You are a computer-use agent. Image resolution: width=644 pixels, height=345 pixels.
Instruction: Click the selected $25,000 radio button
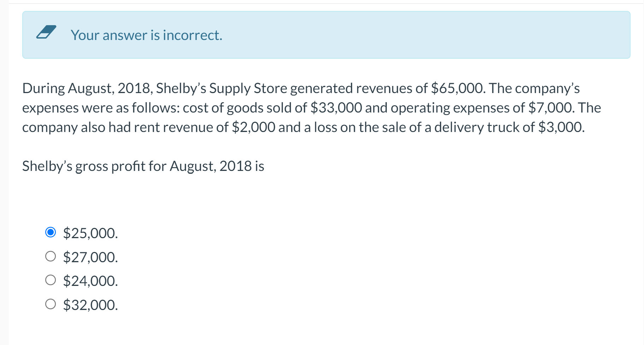click(51, 232)
